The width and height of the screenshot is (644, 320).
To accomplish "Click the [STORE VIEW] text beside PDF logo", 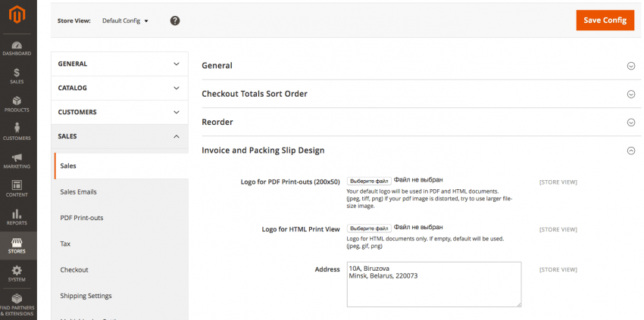I will pos(558,182).
